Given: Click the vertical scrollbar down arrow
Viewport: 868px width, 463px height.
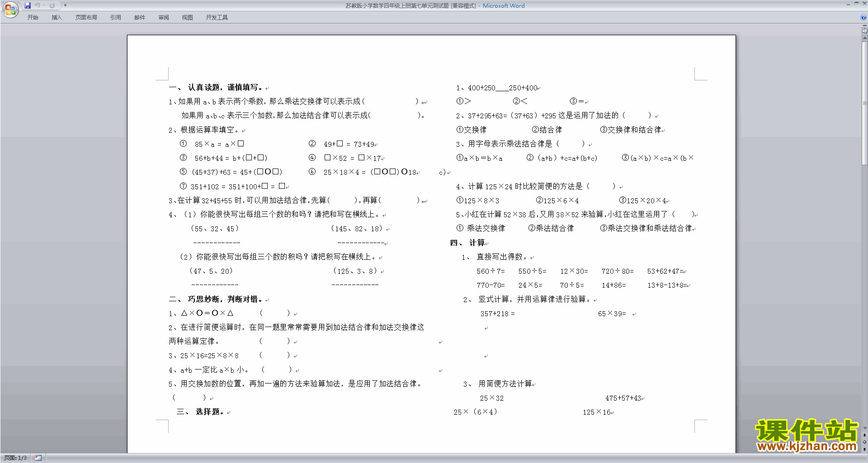Looking at the screenshot, I should tap(864, 428).
